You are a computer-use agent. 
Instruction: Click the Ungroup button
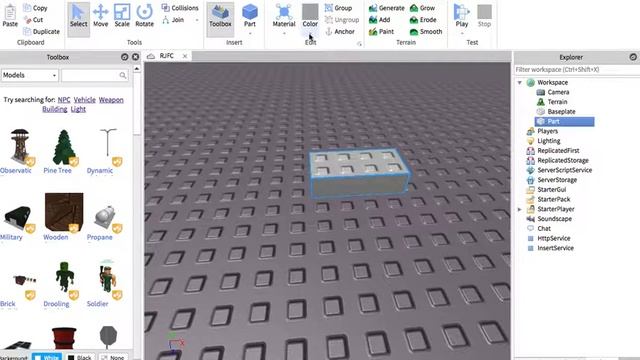click(x=342, y=20)
